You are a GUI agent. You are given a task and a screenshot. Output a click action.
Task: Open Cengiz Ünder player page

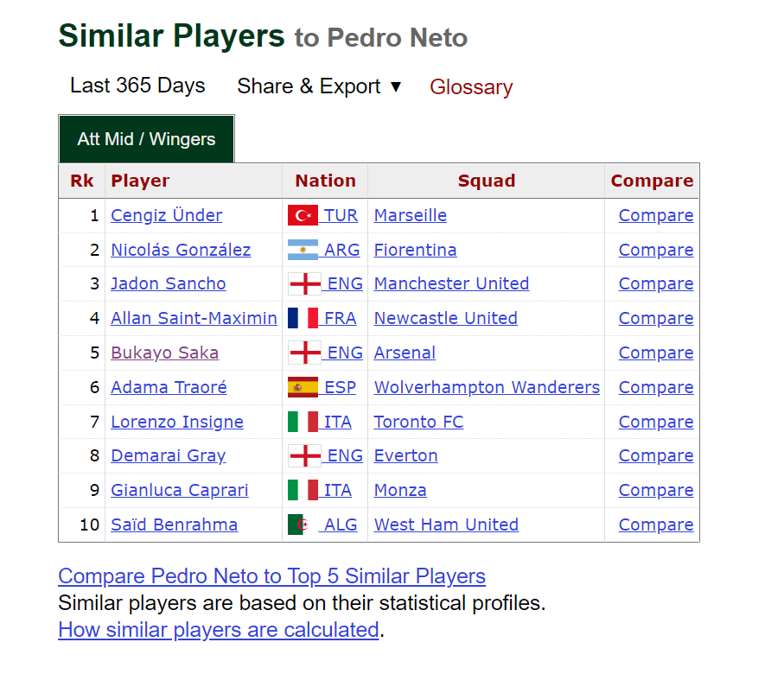[166, 215]
